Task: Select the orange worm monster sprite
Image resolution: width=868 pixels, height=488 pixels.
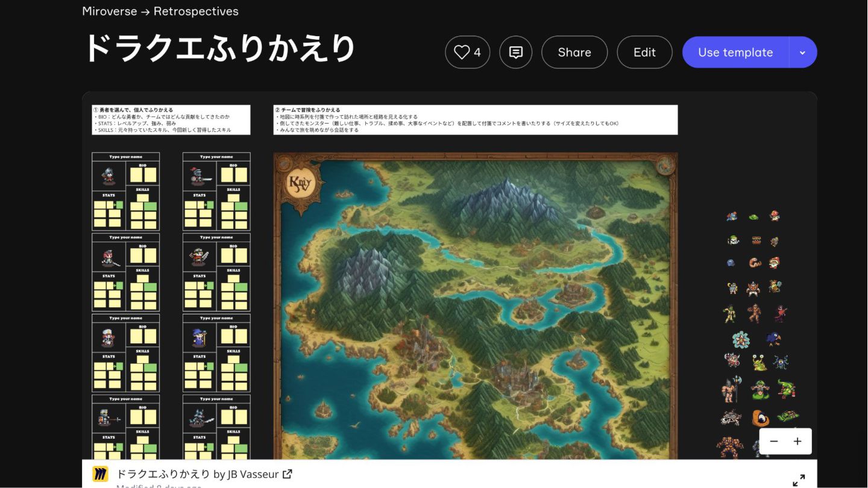Action: point(755,263)
